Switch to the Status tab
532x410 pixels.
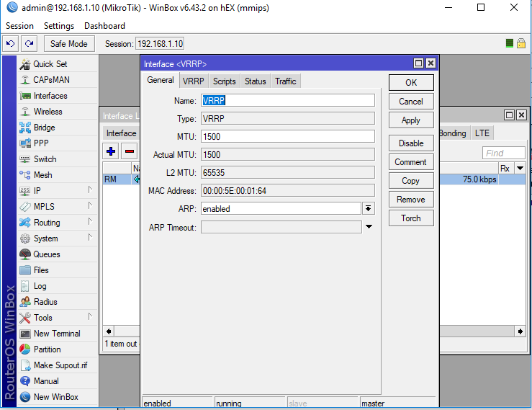256,81
